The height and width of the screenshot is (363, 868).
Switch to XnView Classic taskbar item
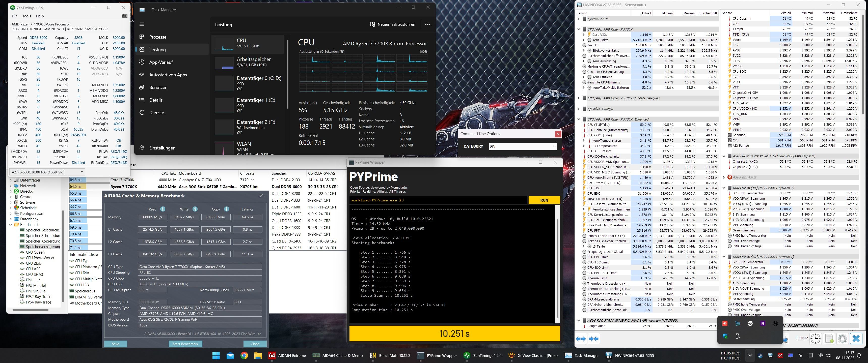tap(533, 356)
